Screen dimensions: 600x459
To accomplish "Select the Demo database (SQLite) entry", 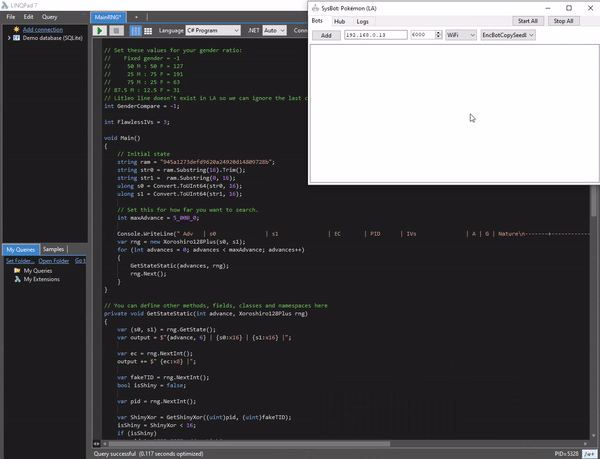I will pos(52,38).
